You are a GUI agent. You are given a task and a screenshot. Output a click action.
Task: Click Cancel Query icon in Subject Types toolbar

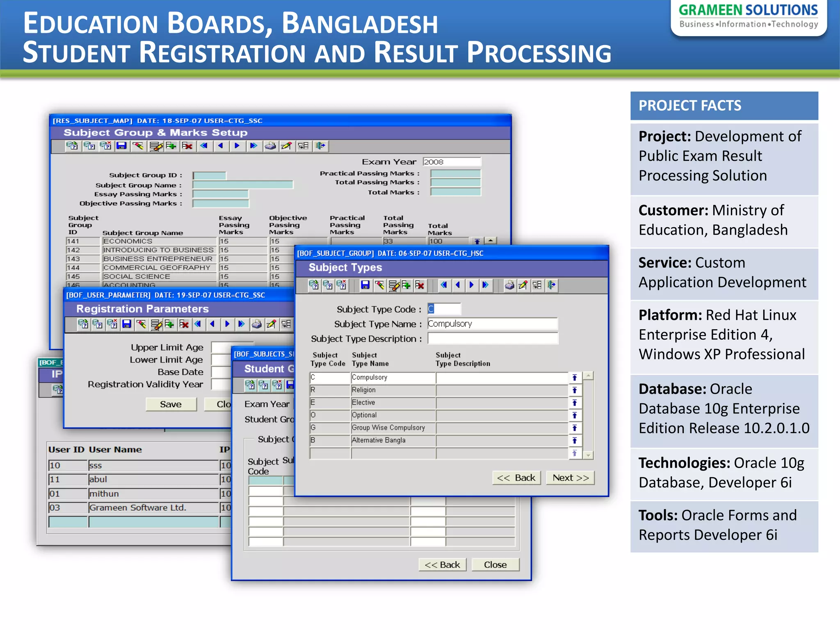pyautogui.click(x=342, y=285)
